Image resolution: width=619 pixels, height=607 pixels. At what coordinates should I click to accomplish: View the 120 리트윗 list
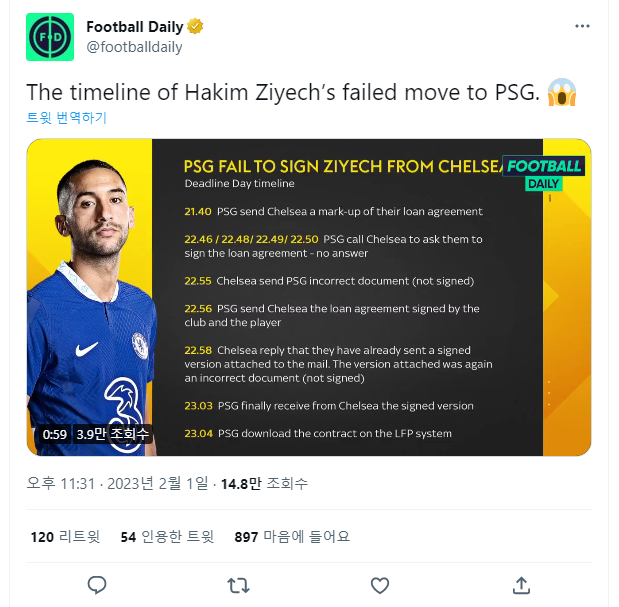[x=65, y=537]
